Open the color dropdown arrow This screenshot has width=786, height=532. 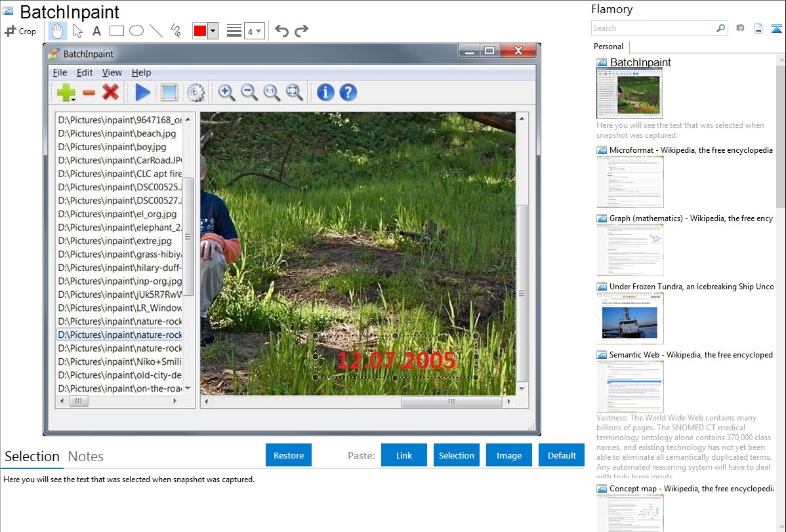point(213,31)
